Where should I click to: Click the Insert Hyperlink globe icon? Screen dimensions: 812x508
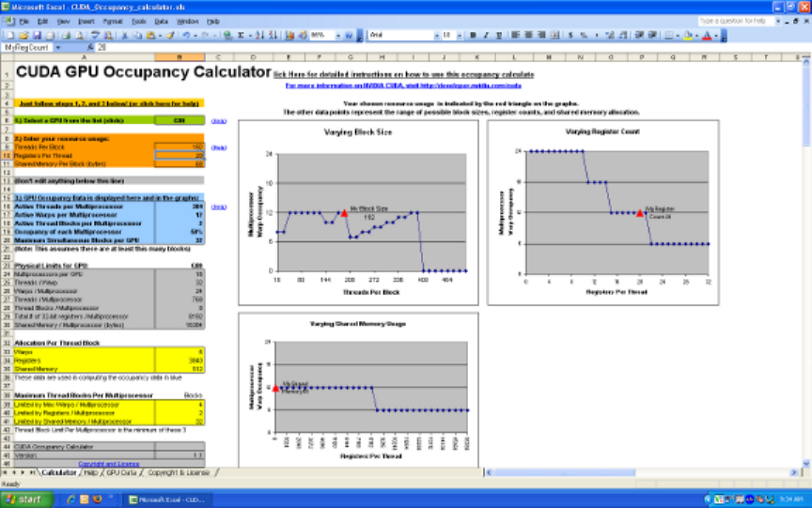pos(227,35)
